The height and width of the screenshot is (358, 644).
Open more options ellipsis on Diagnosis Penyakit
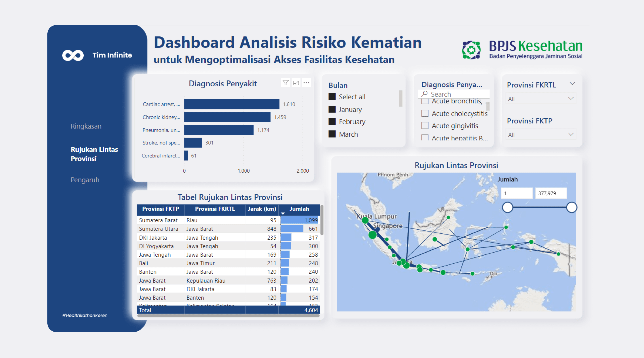[x=306, y=83]
